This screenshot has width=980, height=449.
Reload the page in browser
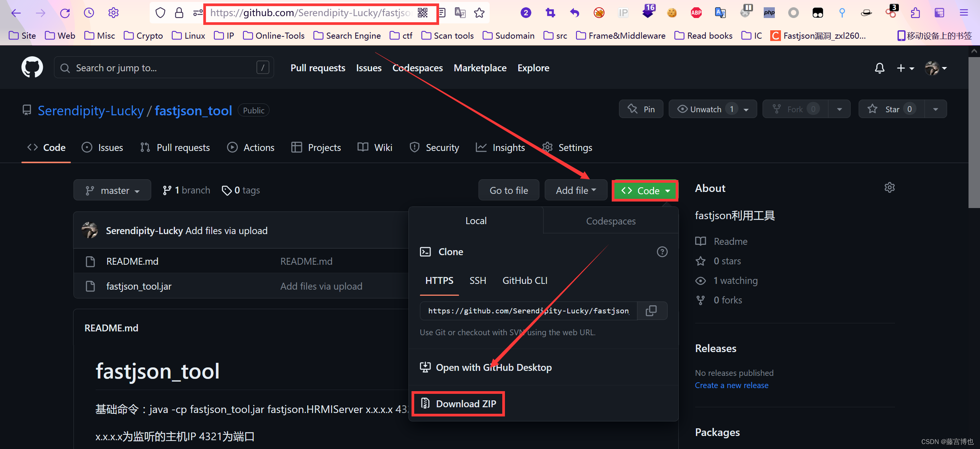(x=65, y=13)
